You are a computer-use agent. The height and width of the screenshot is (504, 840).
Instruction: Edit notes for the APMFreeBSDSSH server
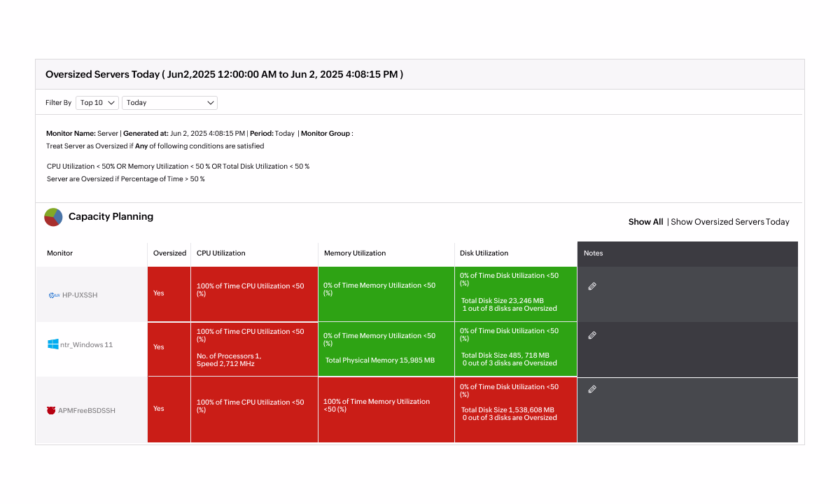[592, 389]
